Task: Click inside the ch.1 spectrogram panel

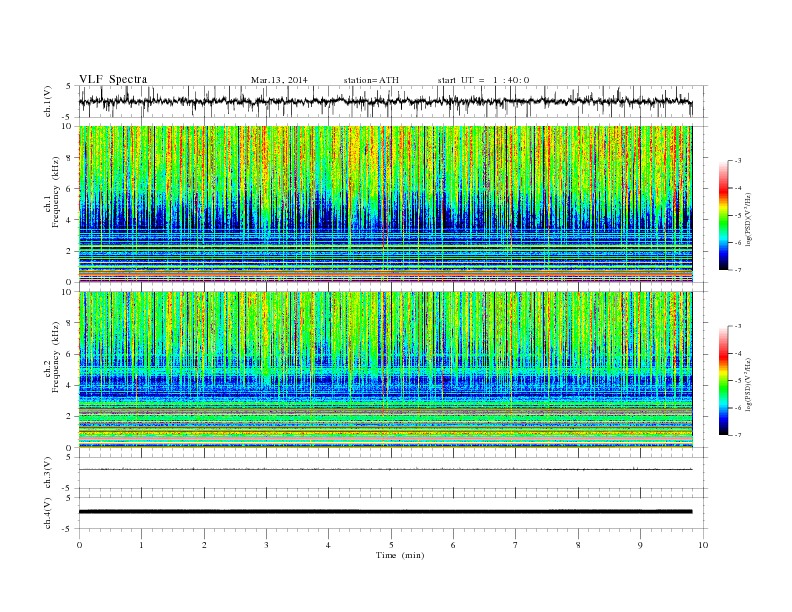Action: tap(385, 204)
